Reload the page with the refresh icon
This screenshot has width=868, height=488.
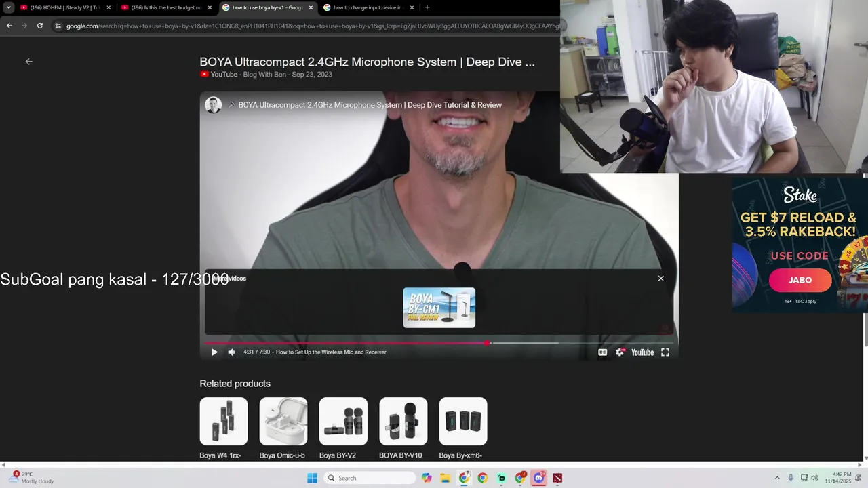click(x=40, y=26)
